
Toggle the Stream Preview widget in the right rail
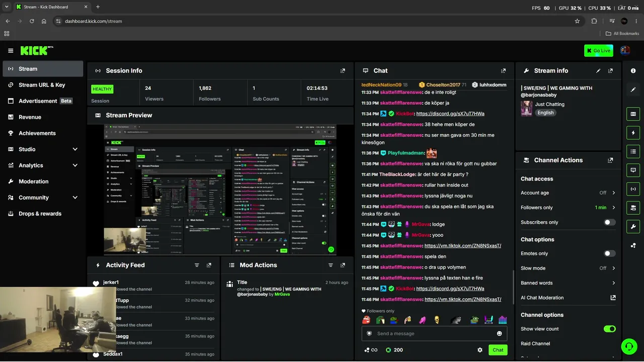point(633,114)
